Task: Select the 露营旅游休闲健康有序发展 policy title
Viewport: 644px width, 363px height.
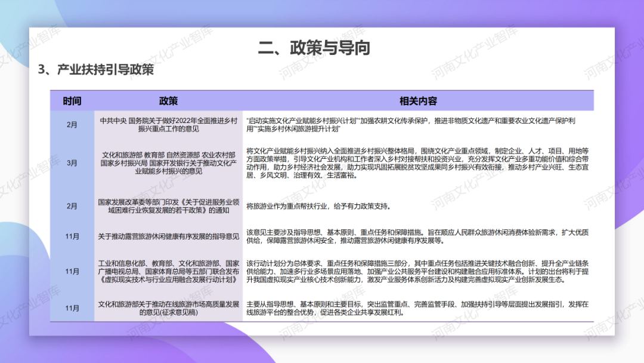Action: [x=169, y=235]
